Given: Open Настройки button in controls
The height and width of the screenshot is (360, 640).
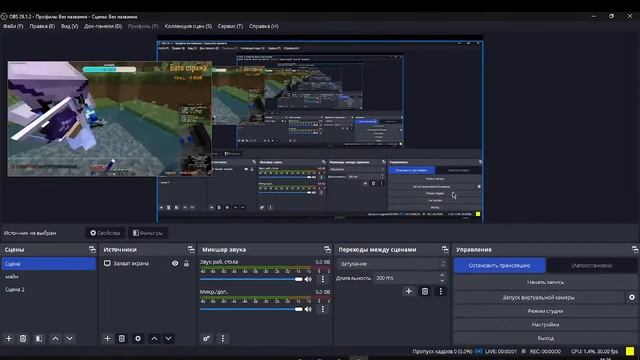Looking at the screenshot, I should tap(545, 324).
